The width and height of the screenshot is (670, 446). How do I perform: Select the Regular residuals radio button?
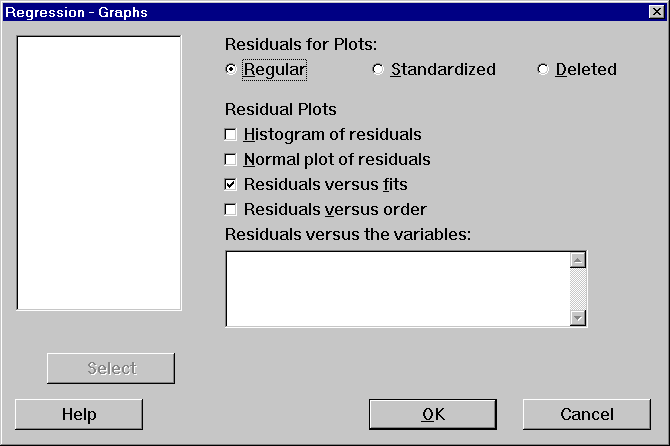tap(231, 69)
